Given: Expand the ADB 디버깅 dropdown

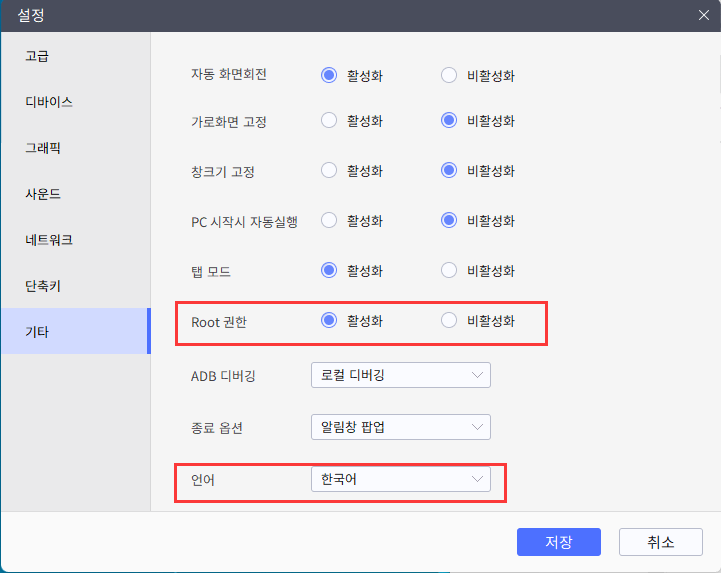Looking at the screenshot, I should 400,375.
